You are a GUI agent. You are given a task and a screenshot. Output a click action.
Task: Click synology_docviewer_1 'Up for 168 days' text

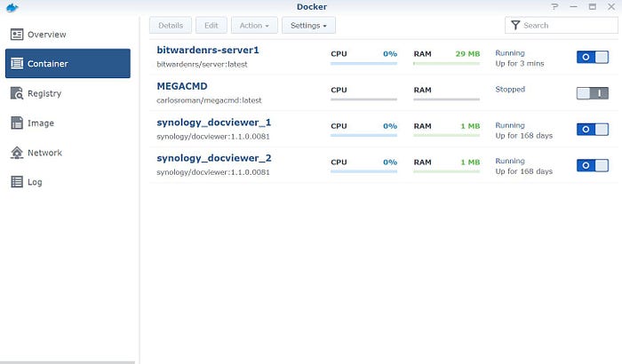(x=524, y=136)
